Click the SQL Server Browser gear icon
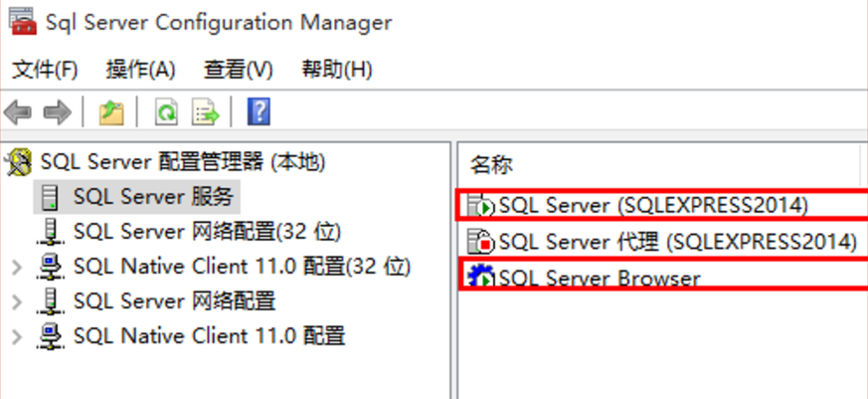The image size is (868, 399). [x=480, y=277]
